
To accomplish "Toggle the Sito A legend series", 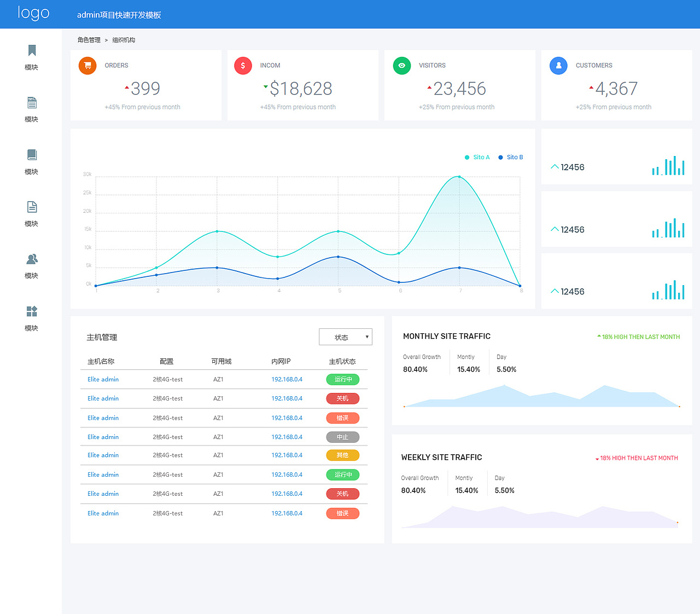I will (477, 157).
